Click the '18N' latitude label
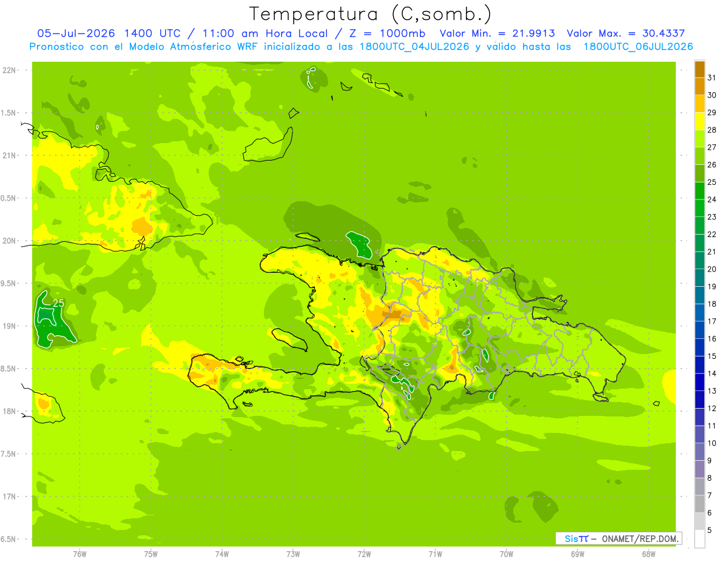The image size is (728, 562). (9, 412)
